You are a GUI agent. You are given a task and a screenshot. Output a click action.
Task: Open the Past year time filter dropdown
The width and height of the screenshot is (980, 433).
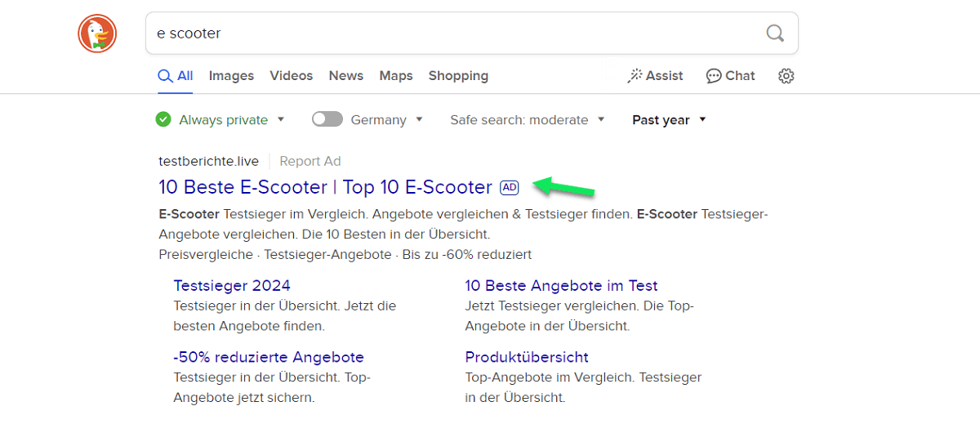point(669,119)
